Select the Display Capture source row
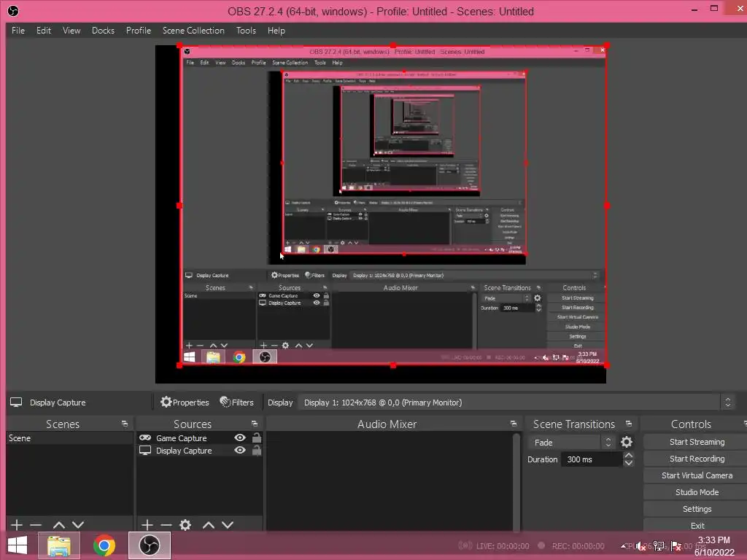 199,450
